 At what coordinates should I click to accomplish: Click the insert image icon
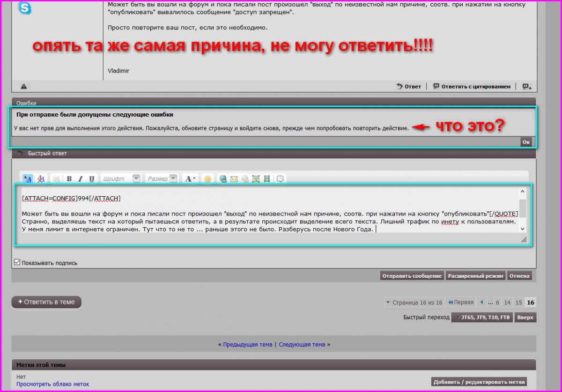tap(256, 179)
